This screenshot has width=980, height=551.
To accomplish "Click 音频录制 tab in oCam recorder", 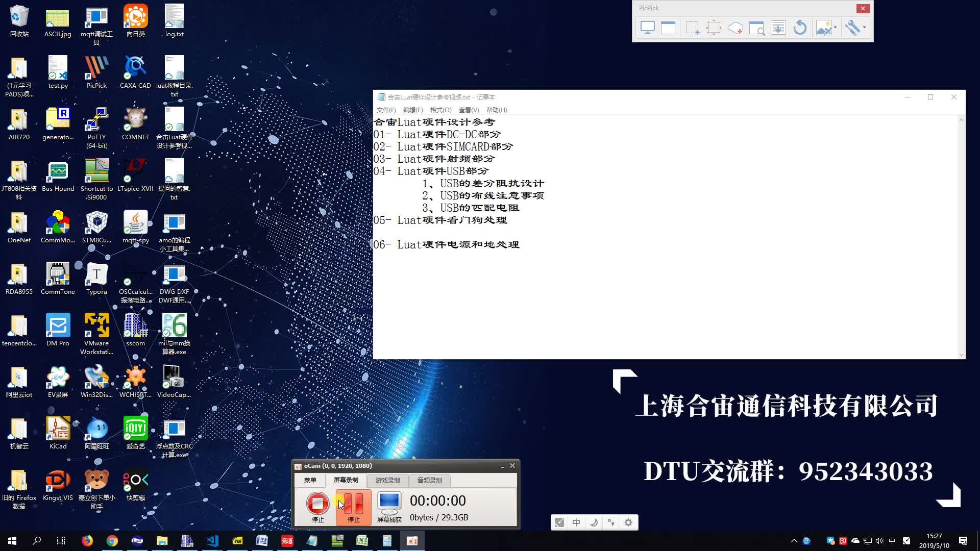I will point(429,480).
